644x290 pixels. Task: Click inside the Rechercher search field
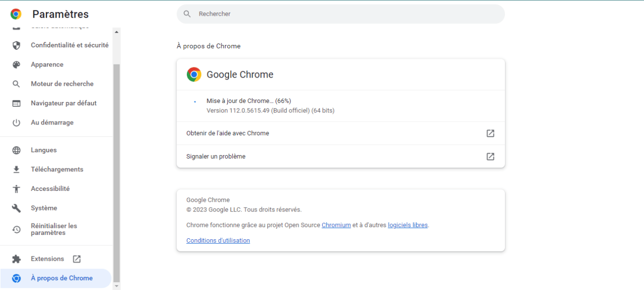pos(341,14)
